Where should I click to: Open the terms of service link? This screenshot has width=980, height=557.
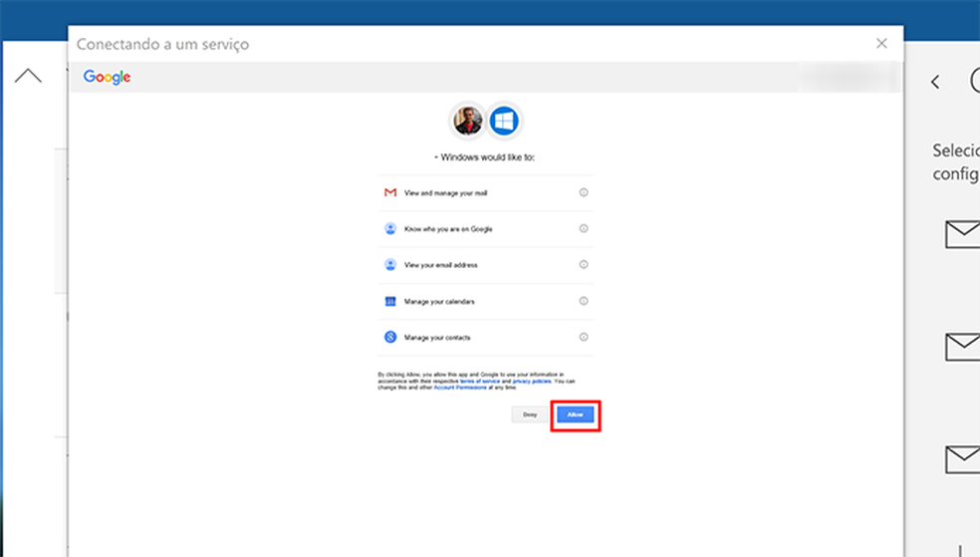[x=479, y=381]
